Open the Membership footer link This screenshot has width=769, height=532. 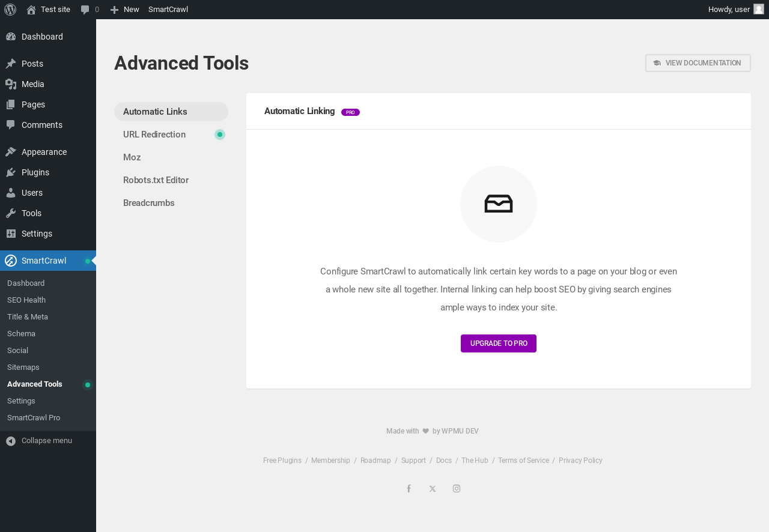(x=330, y=461)
